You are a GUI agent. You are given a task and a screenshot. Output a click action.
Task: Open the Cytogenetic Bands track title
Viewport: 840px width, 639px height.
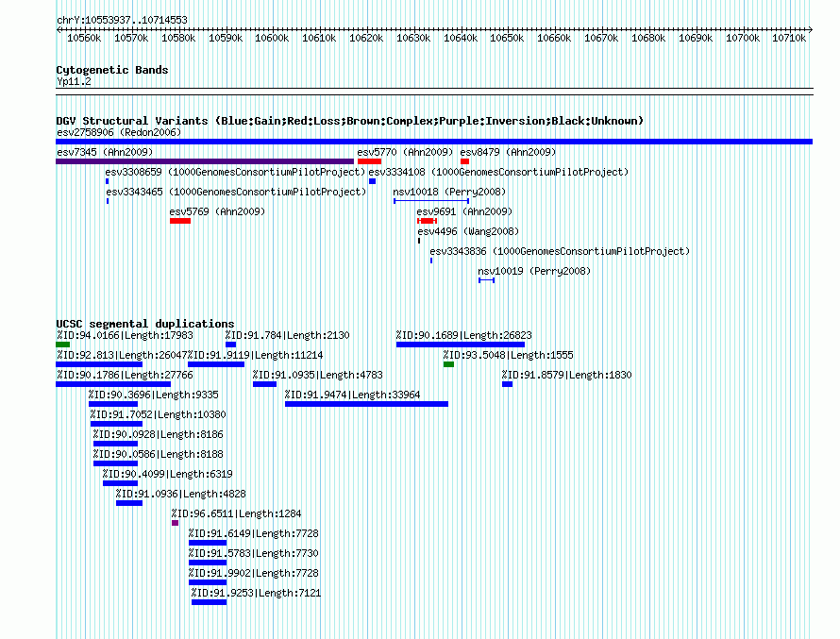tap(112, 70)
